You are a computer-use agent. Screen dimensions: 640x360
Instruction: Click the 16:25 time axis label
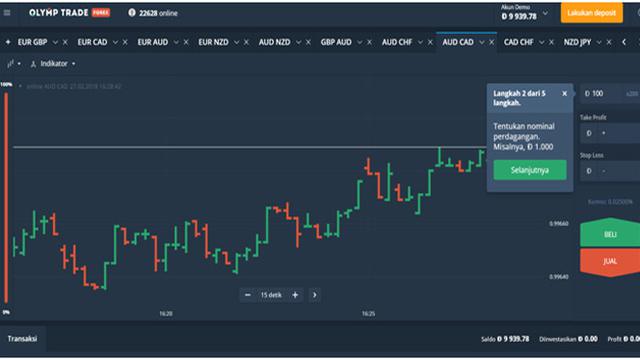pos(368,313)
